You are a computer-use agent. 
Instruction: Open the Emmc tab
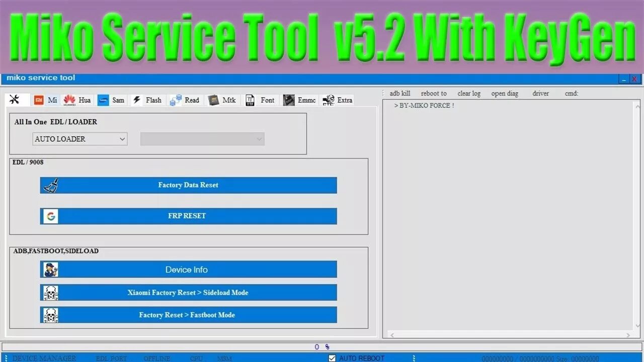click(x=299, y=100)
